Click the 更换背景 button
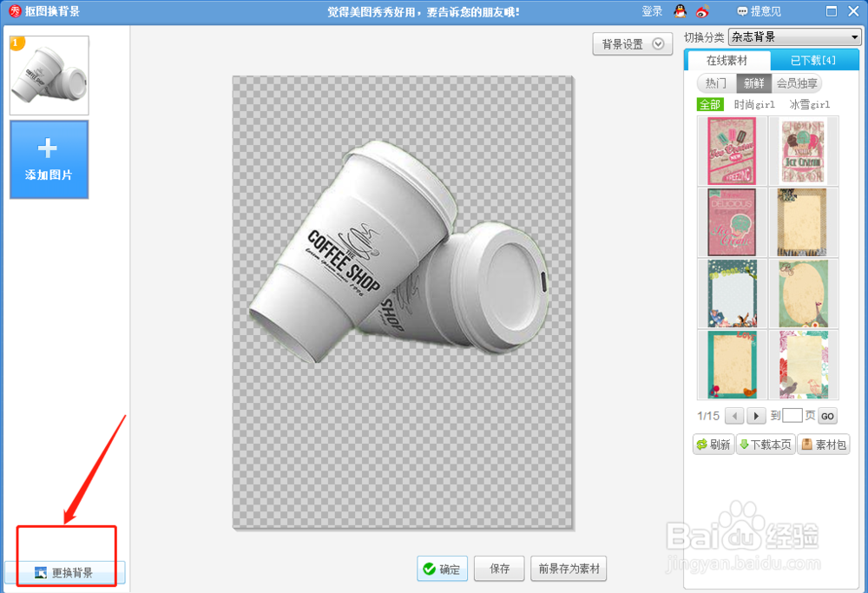Image resolution: width=868 pixels, height=593 pixels. [65, 572]
